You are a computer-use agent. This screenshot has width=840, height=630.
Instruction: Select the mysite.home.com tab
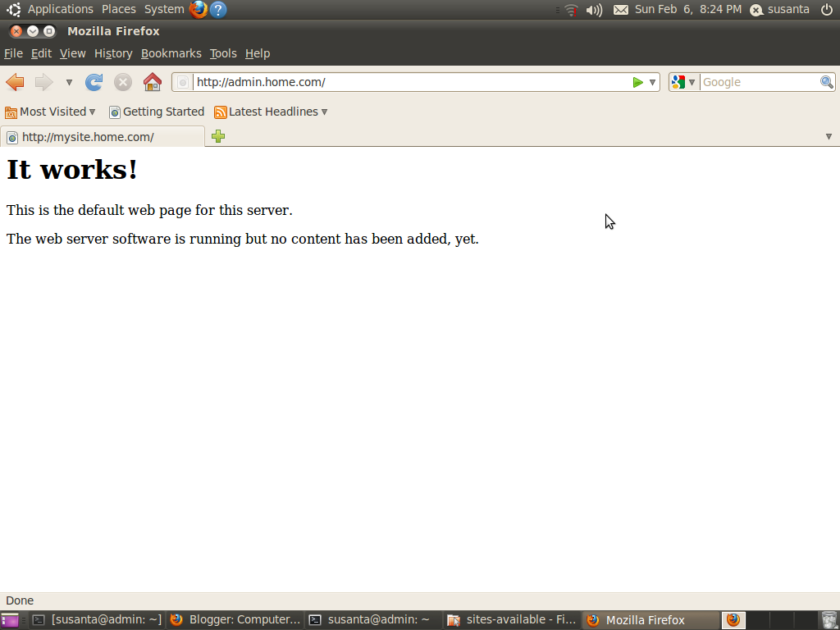(x=90, y=136)
